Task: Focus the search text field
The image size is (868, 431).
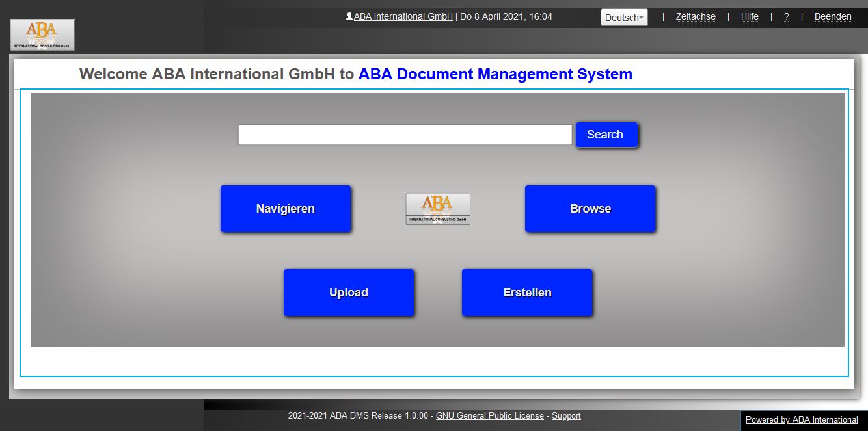Action: 405,135
